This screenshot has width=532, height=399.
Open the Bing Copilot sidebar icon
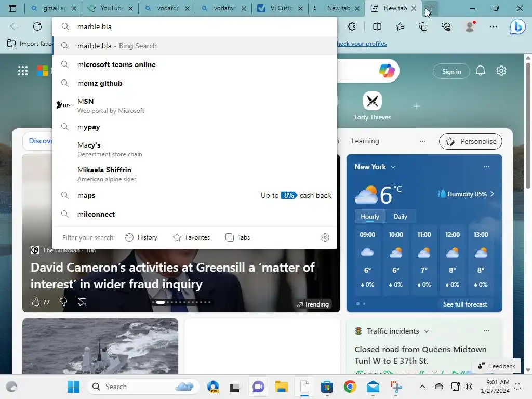point(517,26)
